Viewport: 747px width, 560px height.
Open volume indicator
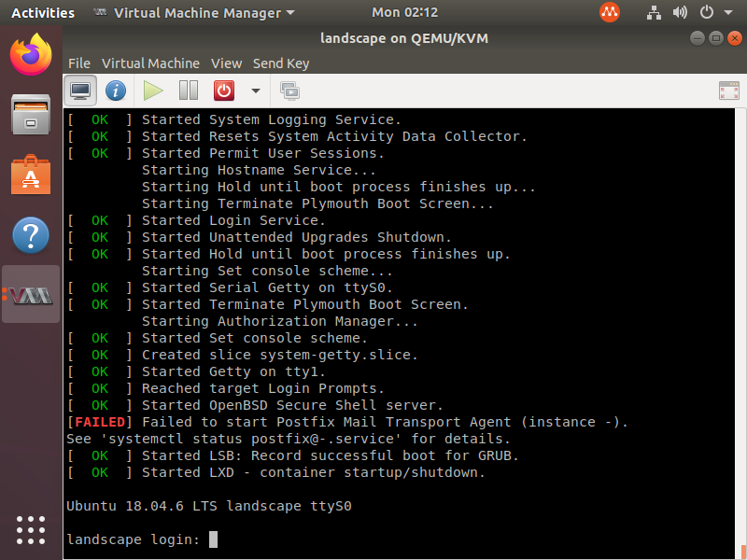[x=680, y=12]
